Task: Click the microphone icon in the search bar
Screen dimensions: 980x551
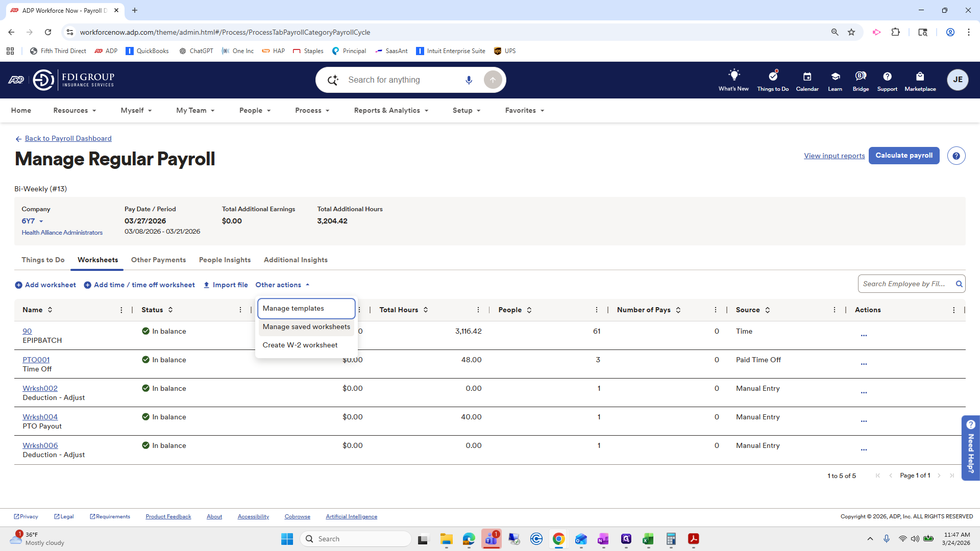Action: coord(469,80)
